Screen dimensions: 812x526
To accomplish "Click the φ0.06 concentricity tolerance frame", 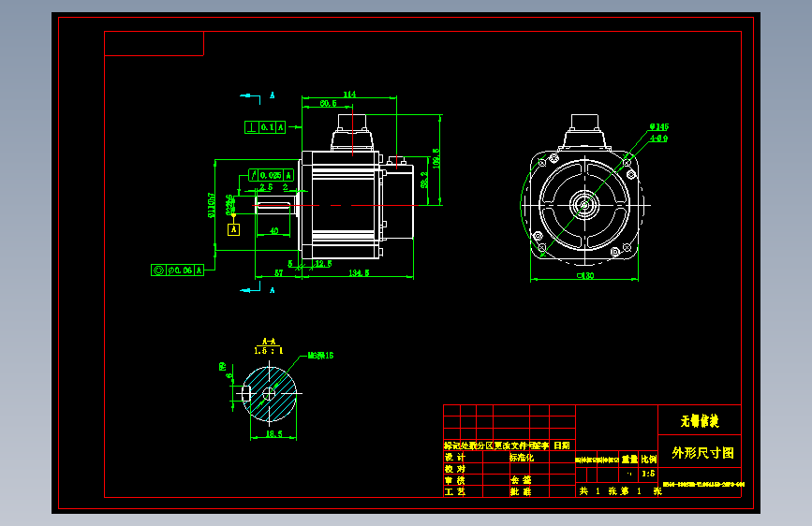I will coord(177,270).
